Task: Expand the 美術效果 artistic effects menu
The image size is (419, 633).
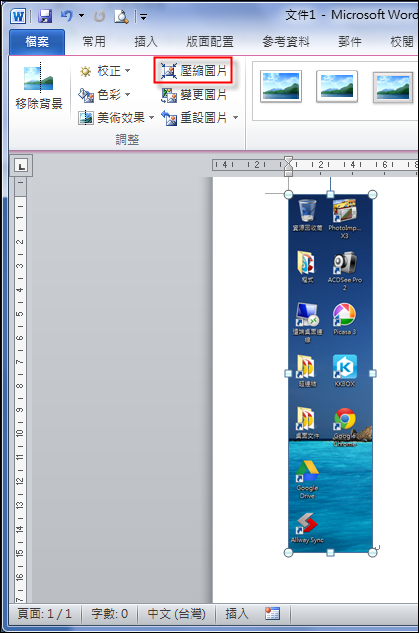Action: 116,118
